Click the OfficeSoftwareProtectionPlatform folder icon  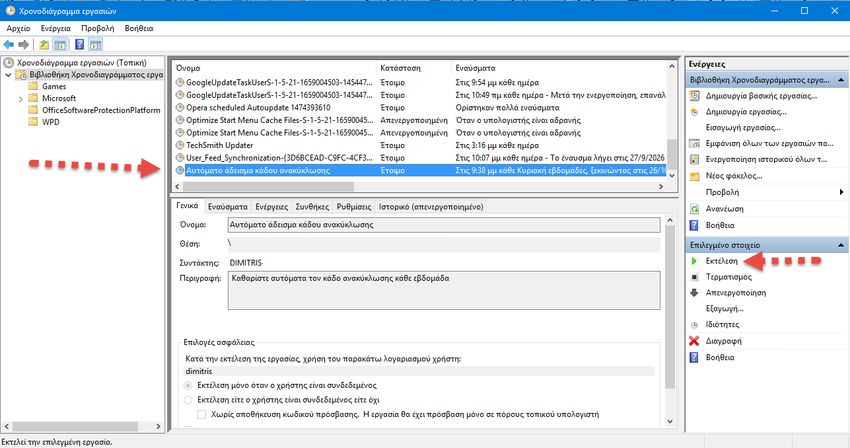[33, 110]
